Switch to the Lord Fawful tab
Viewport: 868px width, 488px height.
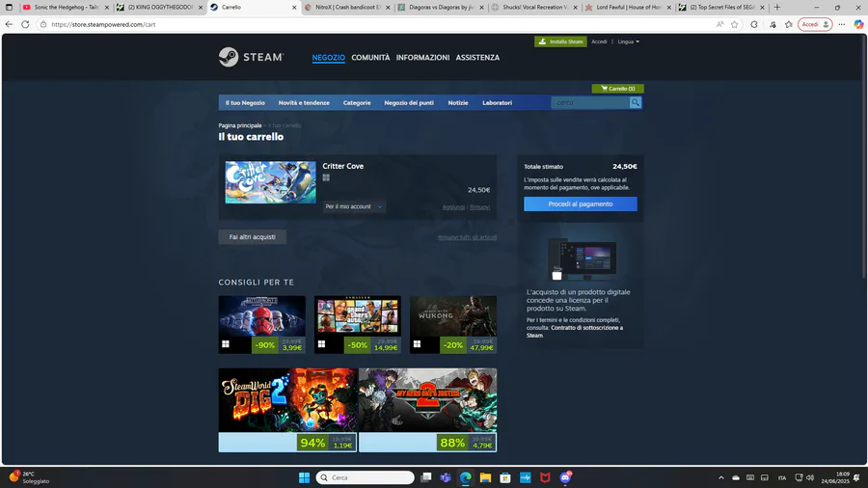tap(628, 7)
